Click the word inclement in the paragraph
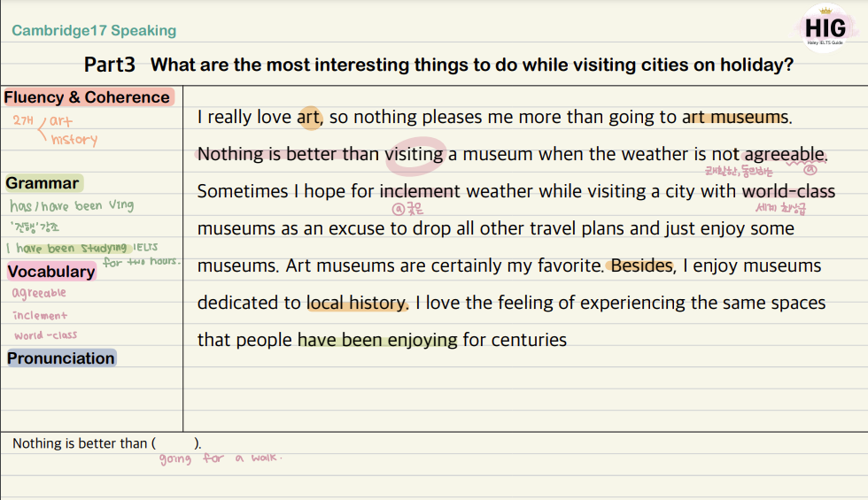The width and height of the screenshot is (868, 500). 420,191
